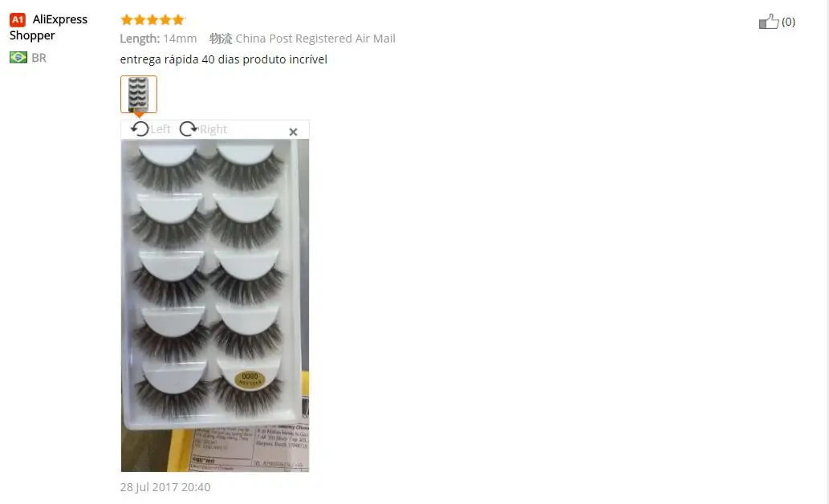Click the first orange rating star
829x504 pixels.
tap(126, 20)
